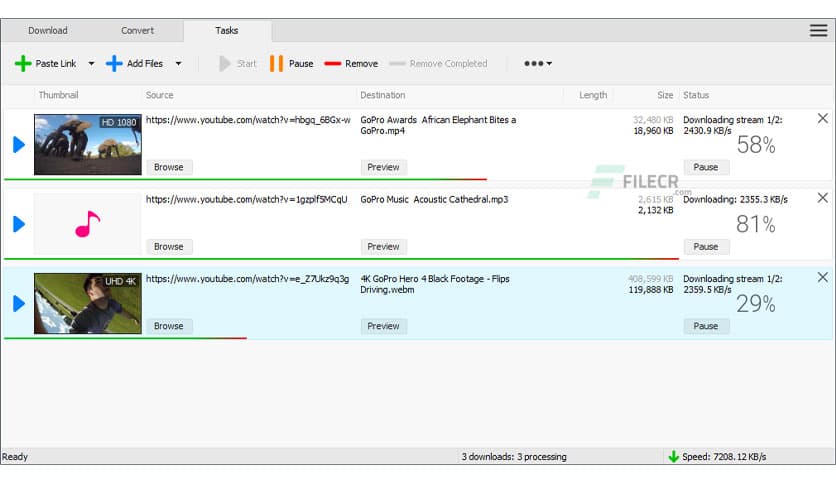
Task: Click destination 'GoPro Awards African Elephant Bites a GoPro.mp4'
Action: coord(438,125)
